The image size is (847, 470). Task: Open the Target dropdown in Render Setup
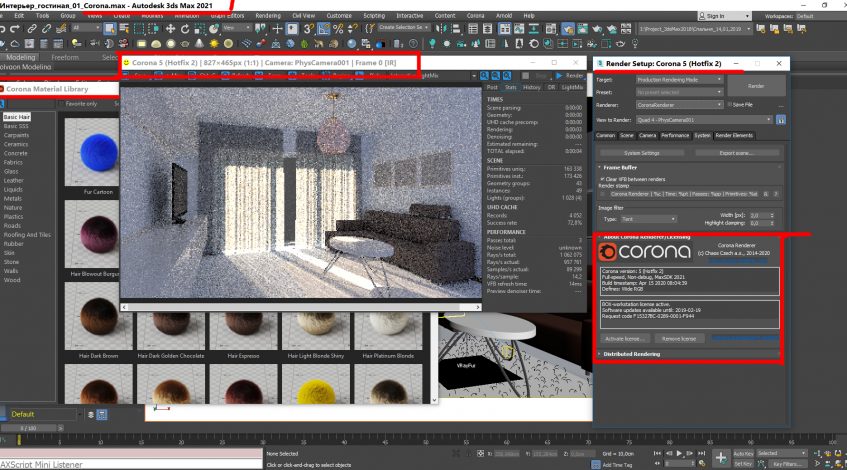pos(679,79)
